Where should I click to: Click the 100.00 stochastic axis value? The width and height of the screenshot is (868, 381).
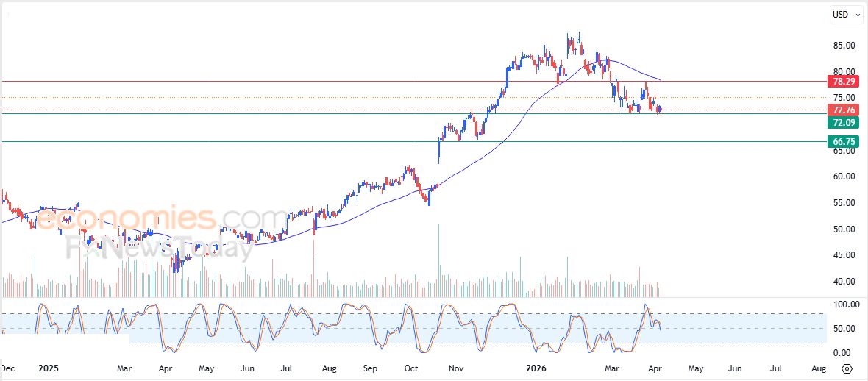(x=847, y=305)
